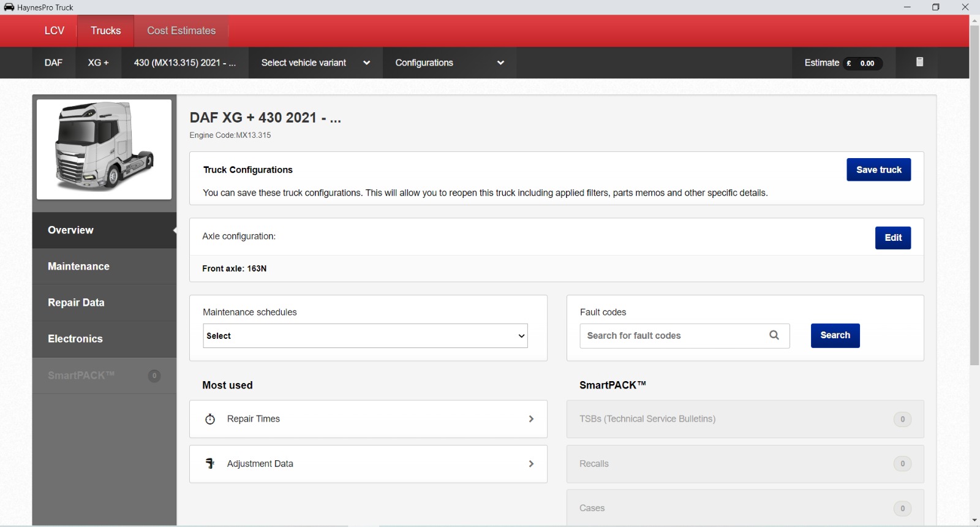Minimize the HaynesPro Truck window
This screenshot has width=980, height=527.
907,7
